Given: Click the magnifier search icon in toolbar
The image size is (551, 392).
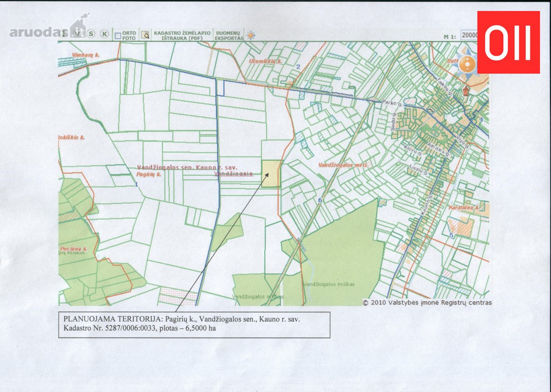Looking at the screenshot, I should pyautogui.click(x=146, y=34).
